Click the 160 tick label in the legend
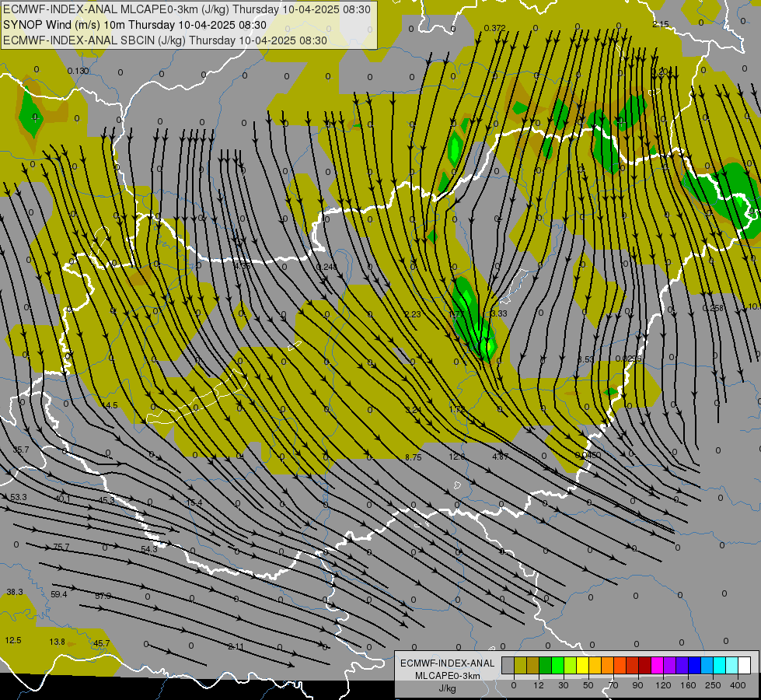The height and width of the screenshot is (700, 761). [x=688, y=685]
